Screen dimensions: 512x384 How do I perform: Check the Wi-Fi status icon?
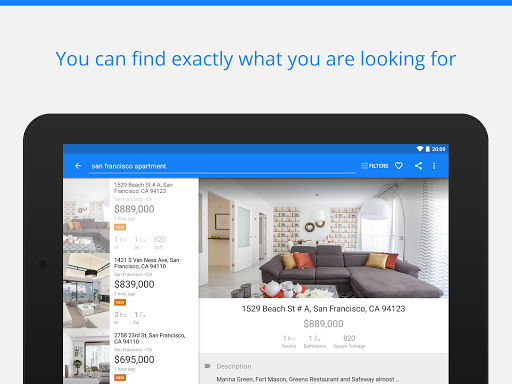(420, 149)
